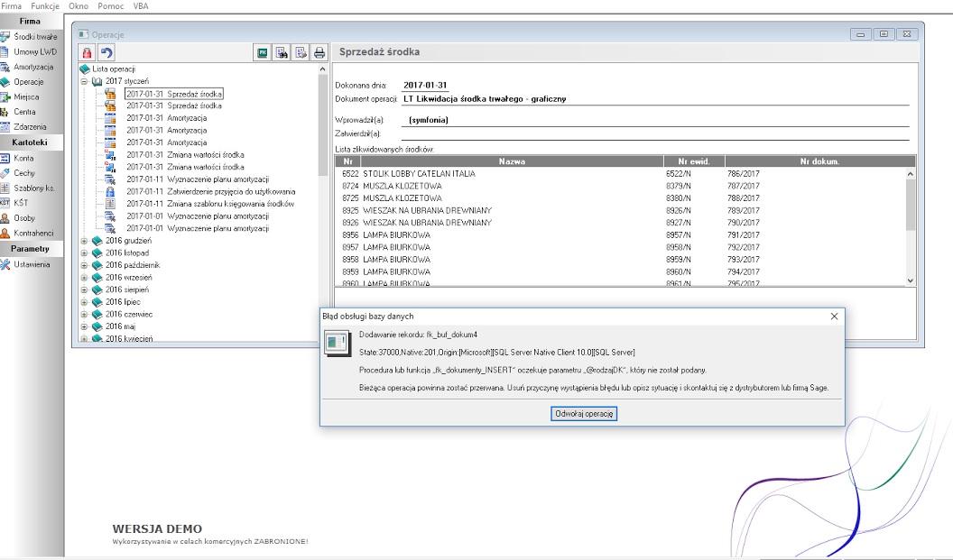This screenshot has height=560, width=953.
Task: Open the Pomoc menu
Action: pyautogui.click(x=110, y=6)
